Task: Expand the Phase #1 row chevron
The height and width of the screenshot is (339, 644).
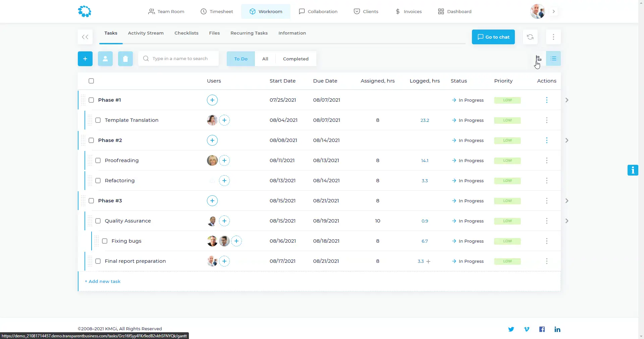Action: (567, 100)
